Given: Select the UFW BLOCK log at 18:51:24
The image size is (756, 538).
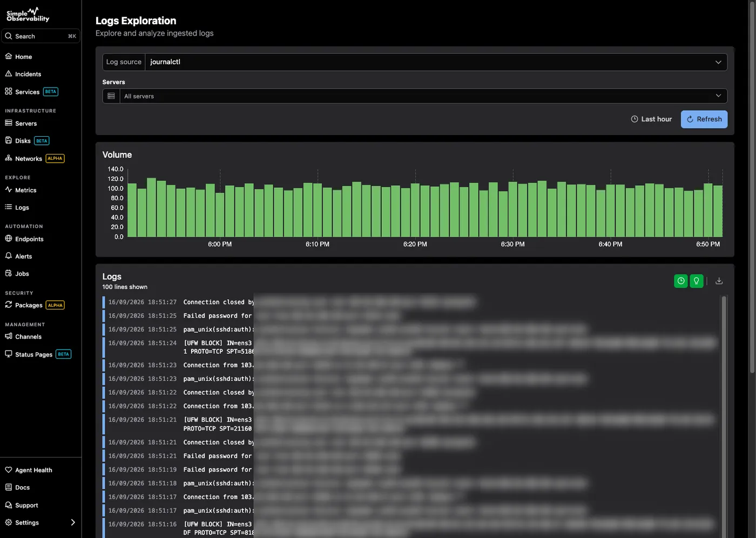Looking at the screenshot, I should tap(410, 347).
